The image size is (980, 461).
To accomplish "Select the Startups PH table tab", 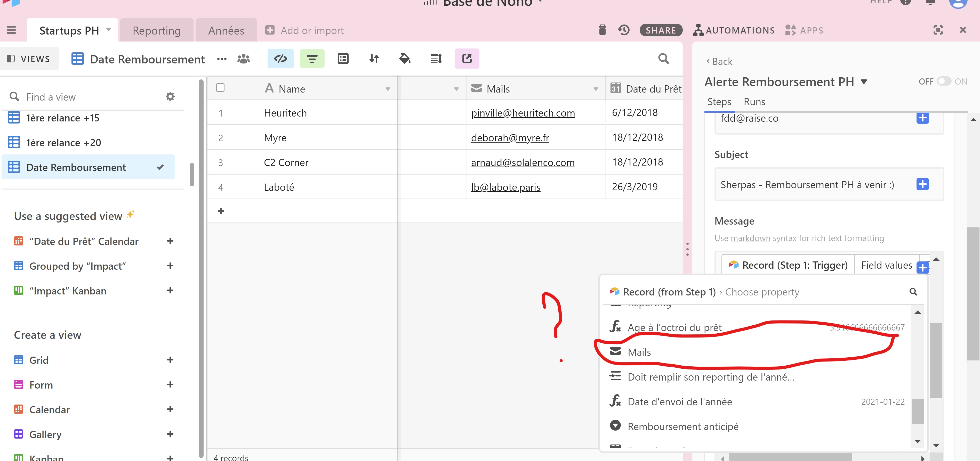I will point(69,30).
